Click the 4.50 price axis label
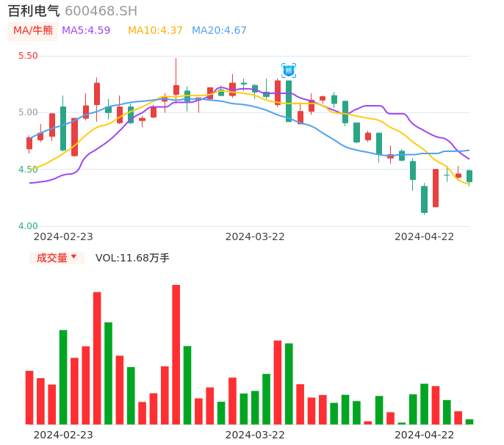 click(x=27, y=170)
